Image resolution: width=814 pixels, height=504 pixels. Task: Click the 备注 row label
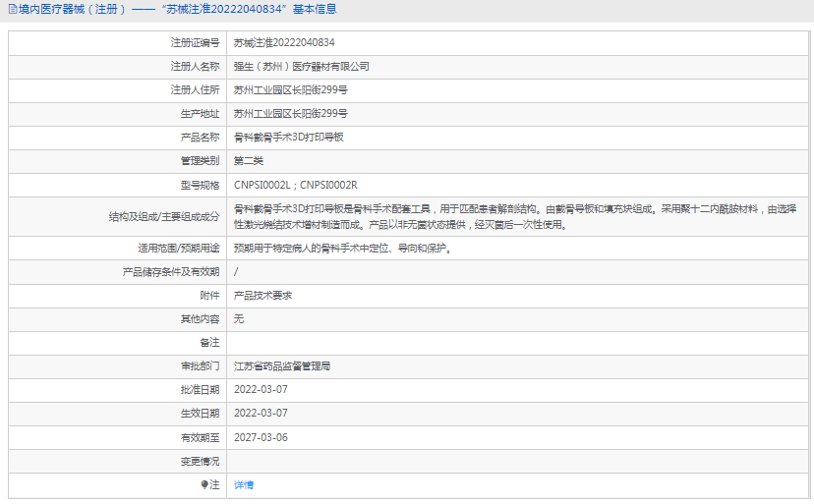tap(209, 343)
